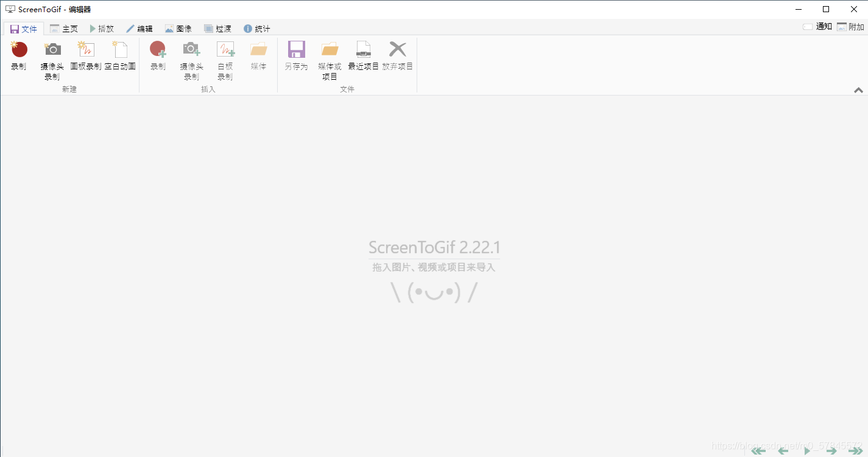Play the animation preview
Viewport: 868px width, 457px height.
[x=807, y=451]
